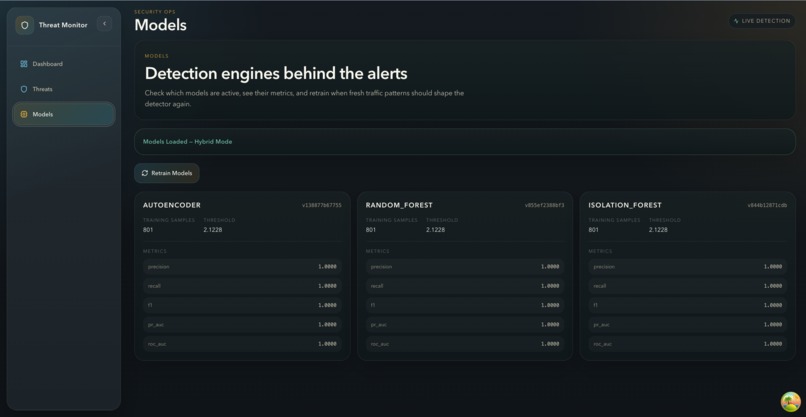Click the version hash in the ISOLATION_FOREST card
This screenshot has height=417, width=806.
pos(767,205)
